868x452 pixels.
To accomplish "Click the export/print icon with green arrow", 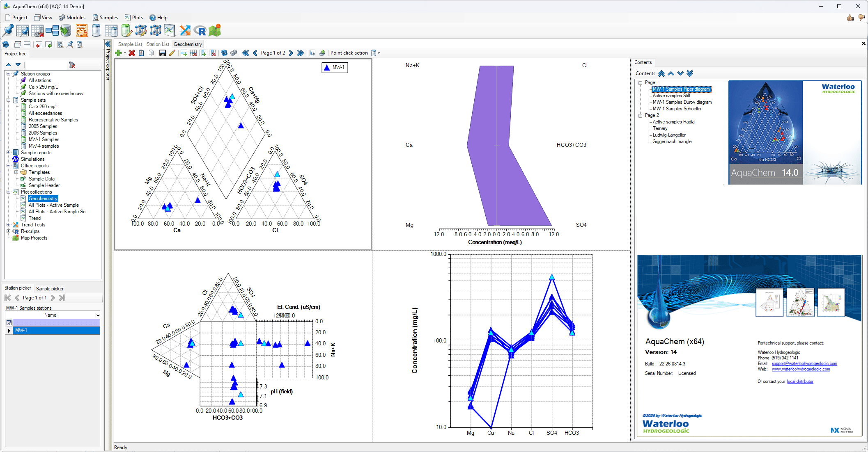I will coord(322,53).
